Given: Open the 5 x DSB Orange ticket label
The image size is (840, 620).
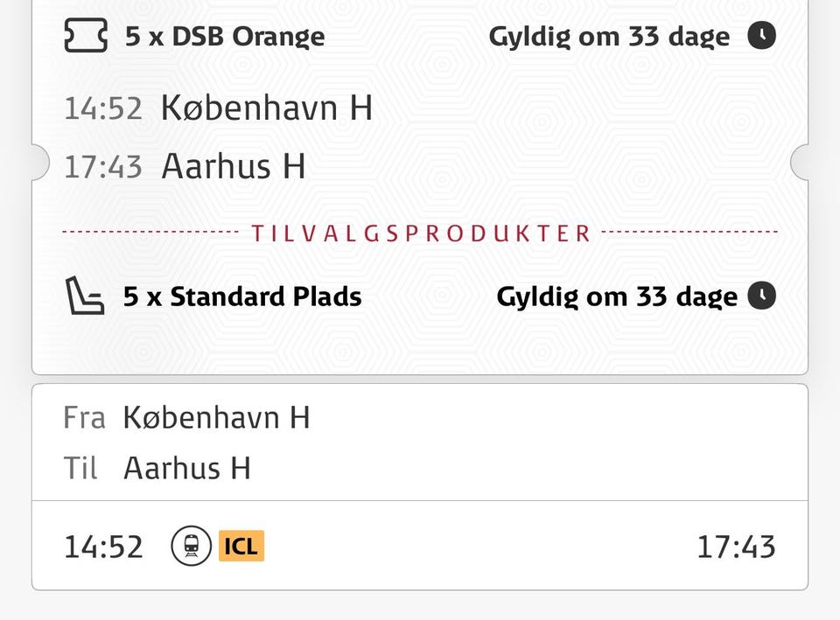Looking at the screenshot, I should 224,37.
